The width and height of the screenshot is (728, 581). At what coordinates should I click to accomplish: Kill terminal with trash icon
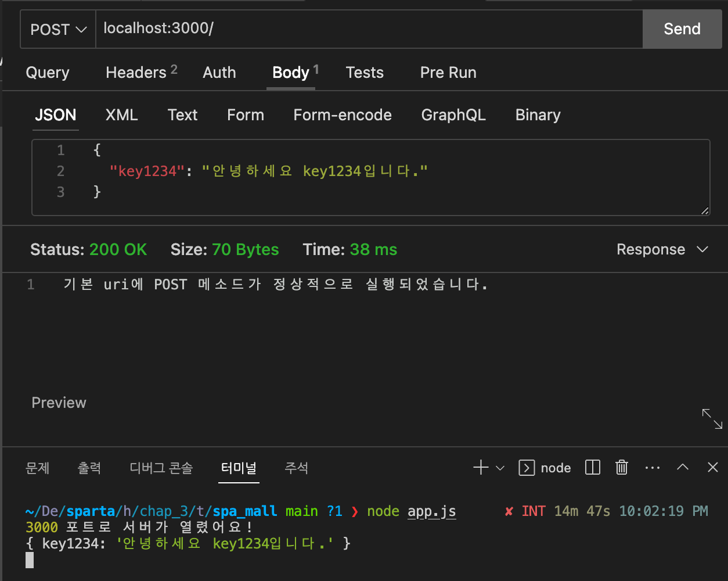point(622,468)
